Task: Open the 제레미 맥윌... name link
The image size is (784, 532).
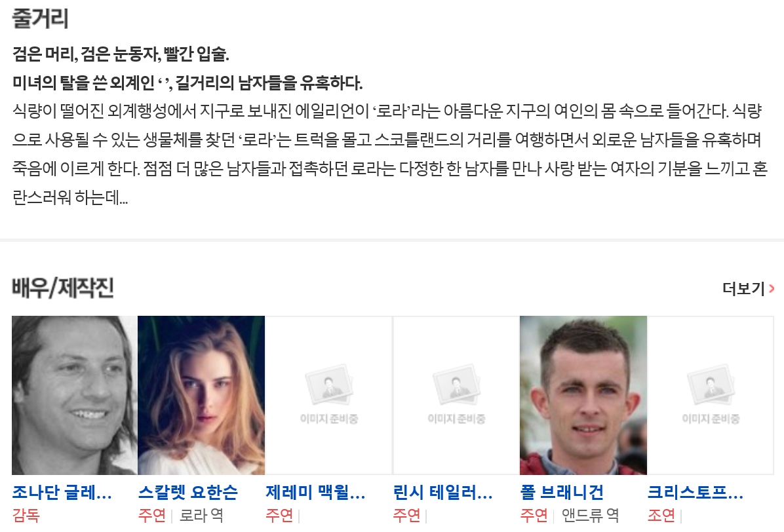Action: pos(315,493)
